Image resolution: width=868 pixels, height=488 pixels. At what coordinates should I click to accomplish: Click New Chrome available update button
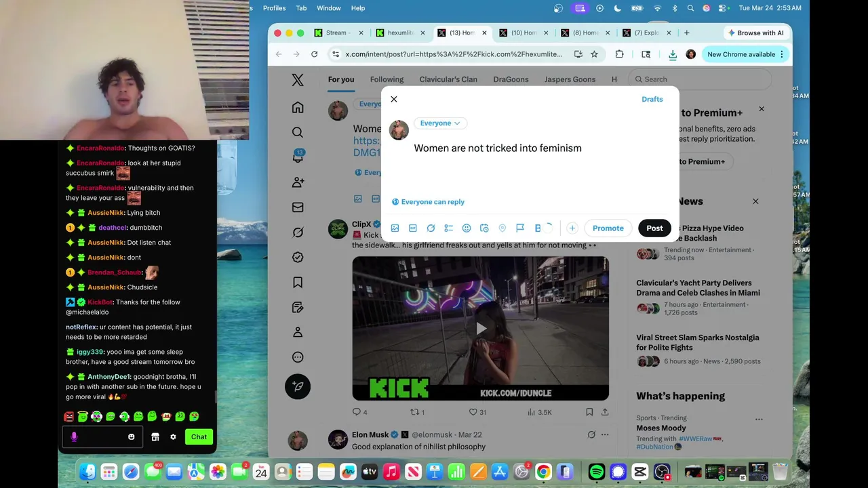point(745,54)
